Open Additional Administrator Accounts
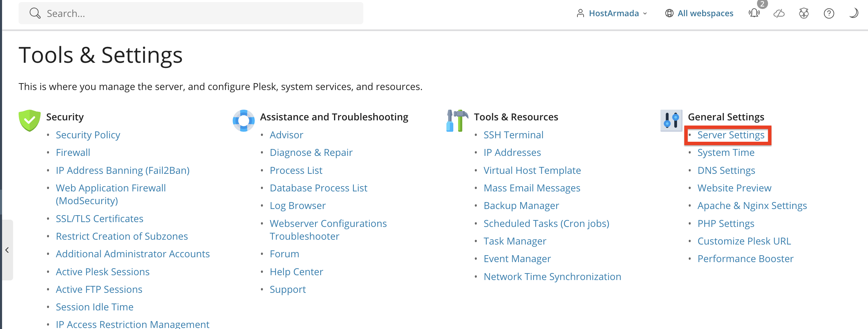This screenshot has width=868, height=329. [133, 254]
